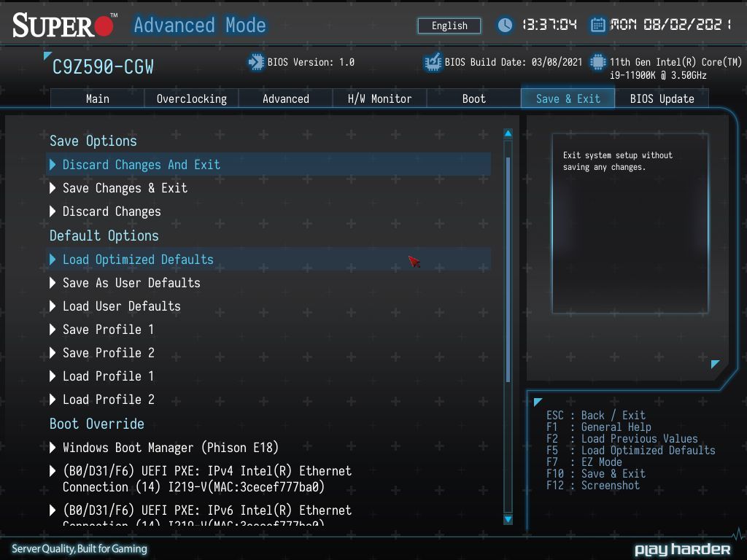
Task: Select Discard Changes And Exit
Action: pyautogui.click(x=268, y=164)
